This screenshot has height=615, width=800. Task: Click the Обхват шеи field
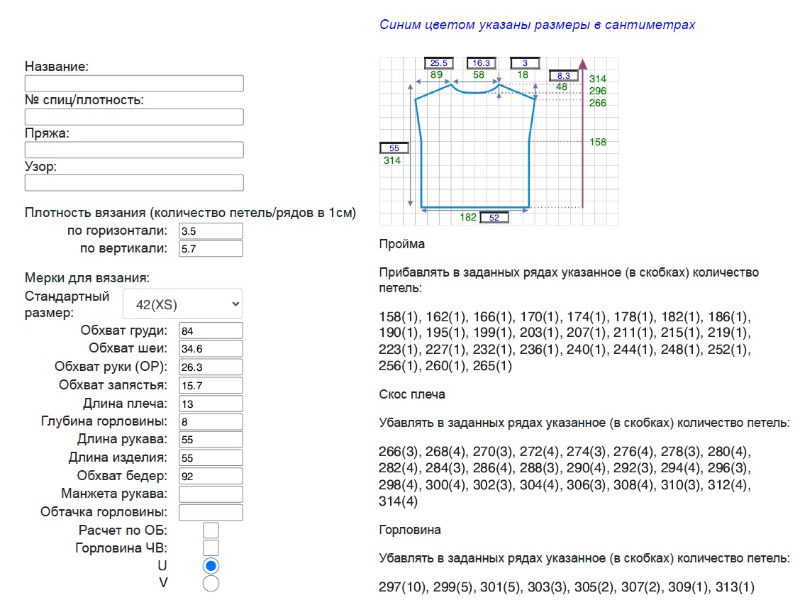210,349
